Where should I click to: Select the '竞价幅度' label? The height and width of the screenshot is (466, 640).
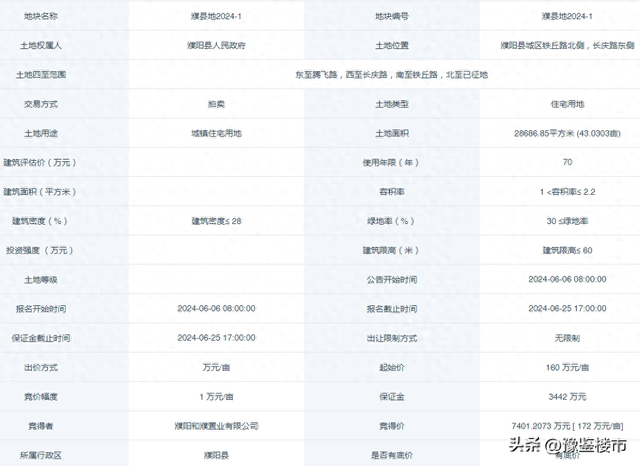(41, 397)
